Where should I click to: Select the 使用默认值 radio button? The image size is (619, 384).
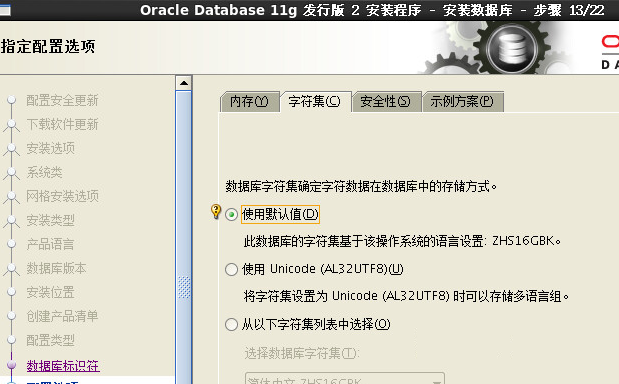point(231,215)
